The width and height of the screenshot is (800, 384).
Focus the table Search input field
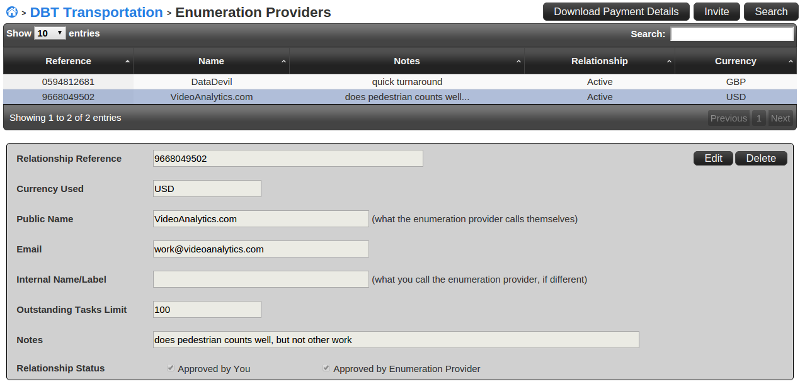[x=732, y=34]
